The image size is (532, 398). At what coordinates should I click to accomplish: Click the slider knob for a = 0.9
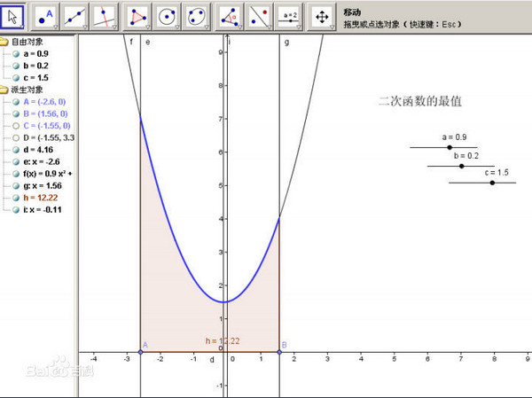pyautogui.click(x=450, y=147)
